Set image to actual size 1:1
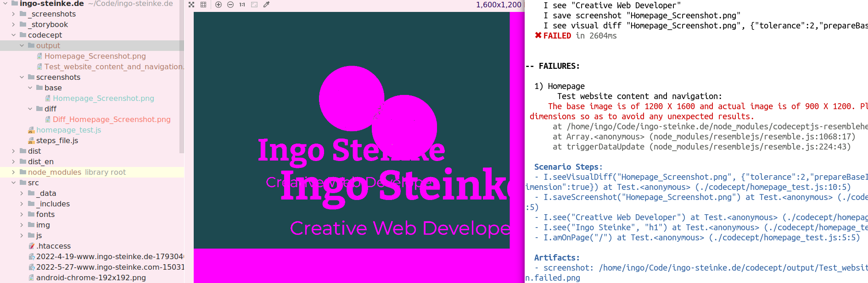 click(x=242, y=5)
